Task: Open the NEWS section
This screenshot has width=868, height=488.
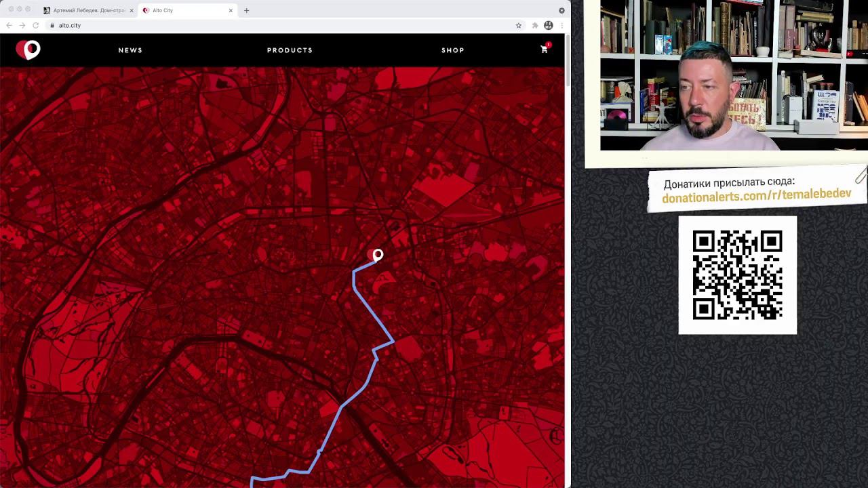Action: click(x=130, y=50)
